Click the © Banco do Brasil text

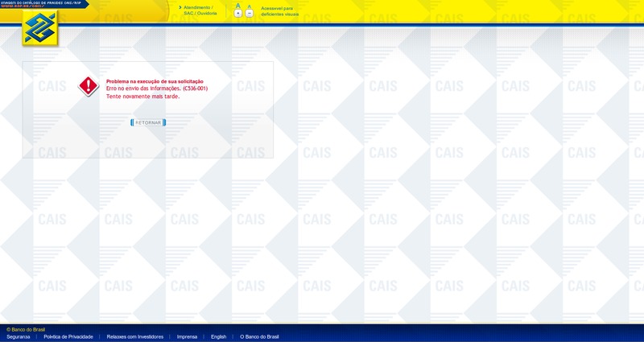tap(26, 329)
